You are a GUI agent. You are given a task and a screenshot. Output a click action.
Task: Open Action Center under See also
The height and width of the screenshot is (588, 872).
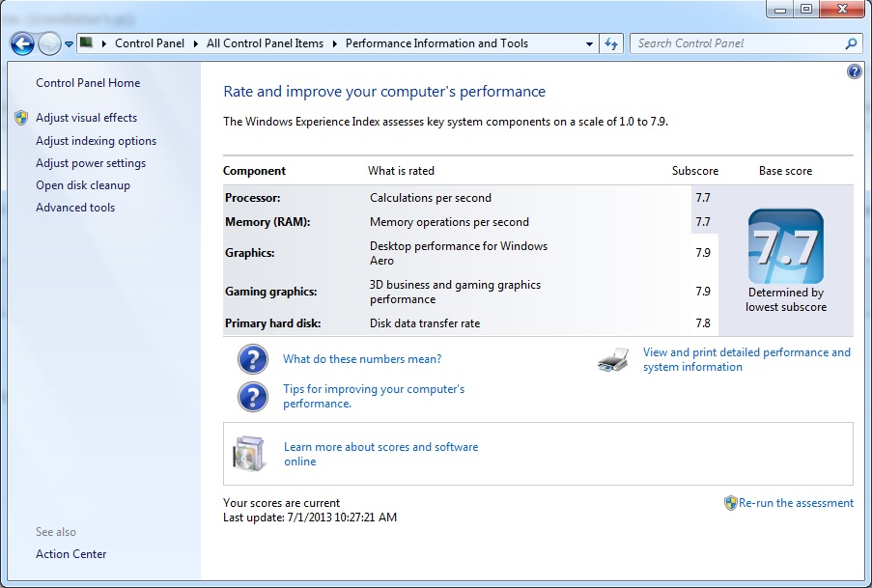(x=70, y=554)
